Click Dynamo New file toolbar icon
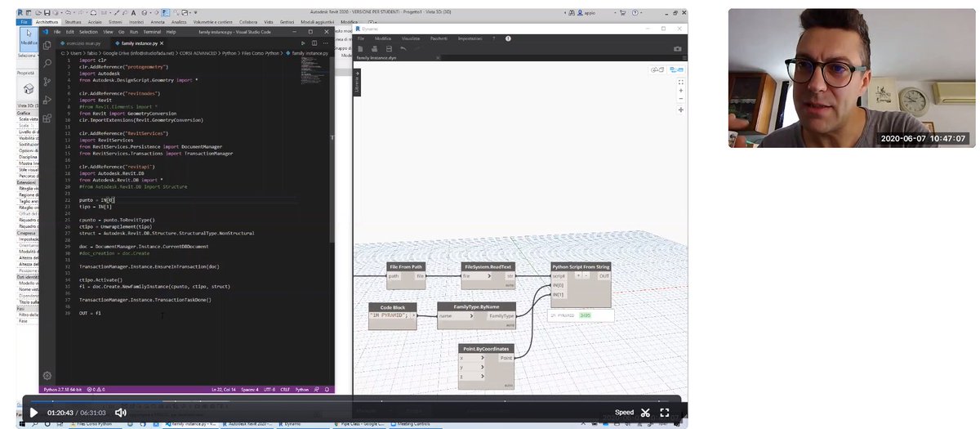 362,49
